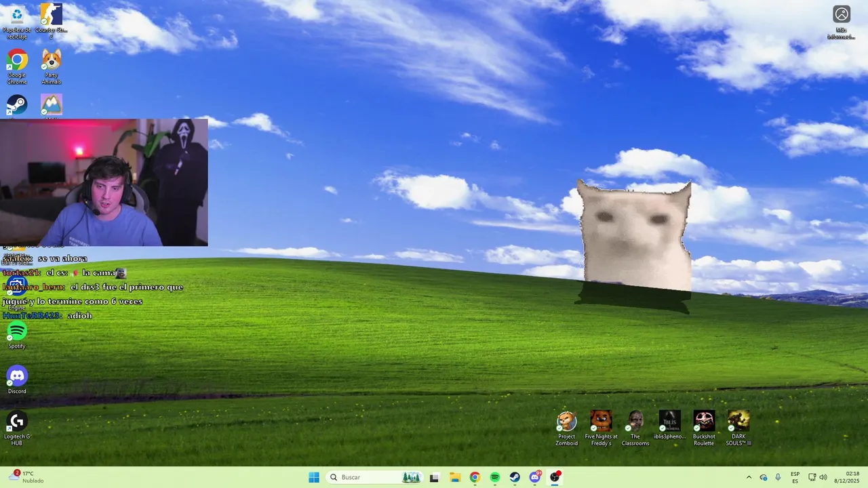Click the cloud network tray icon
This screenshot has width=868, height=488.
click(764, 477)
